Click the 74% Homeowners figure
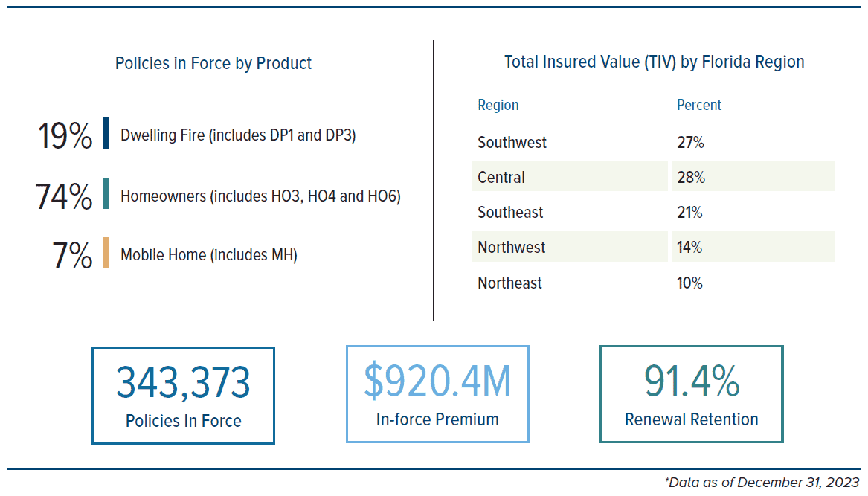 tap(64, 196)
